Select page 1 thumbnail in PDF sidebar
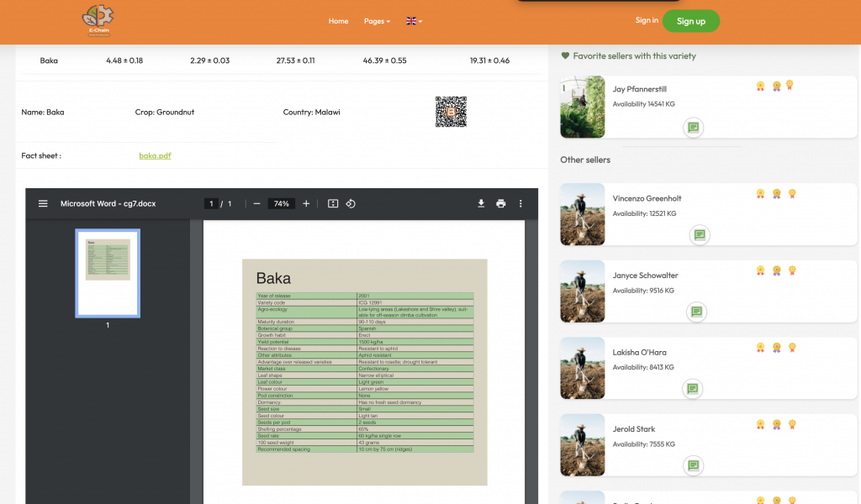 (108, 273)
